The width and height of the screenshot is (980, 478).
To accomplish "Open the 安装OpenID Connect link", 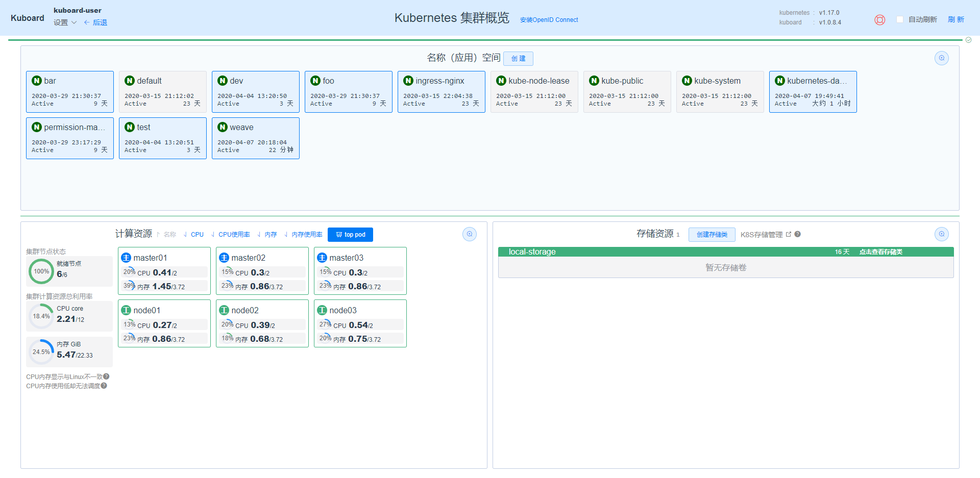I will pyautogui.click(x=549, y=20).
